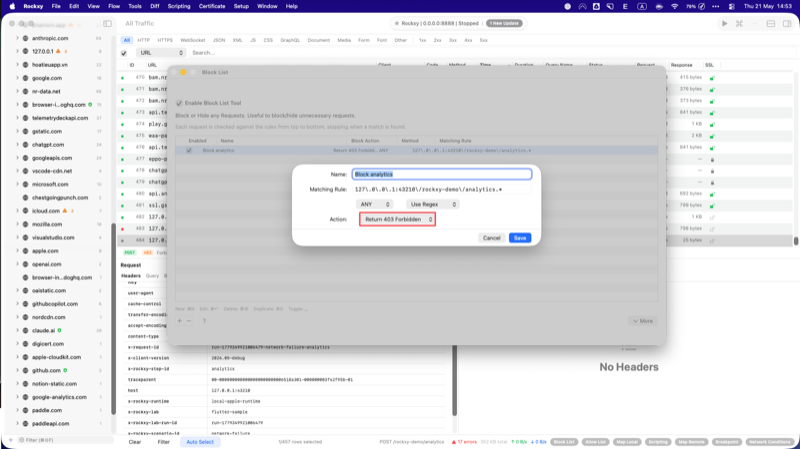
Task: Click the globe icon next to google.com
Action: tap(26, 78)
